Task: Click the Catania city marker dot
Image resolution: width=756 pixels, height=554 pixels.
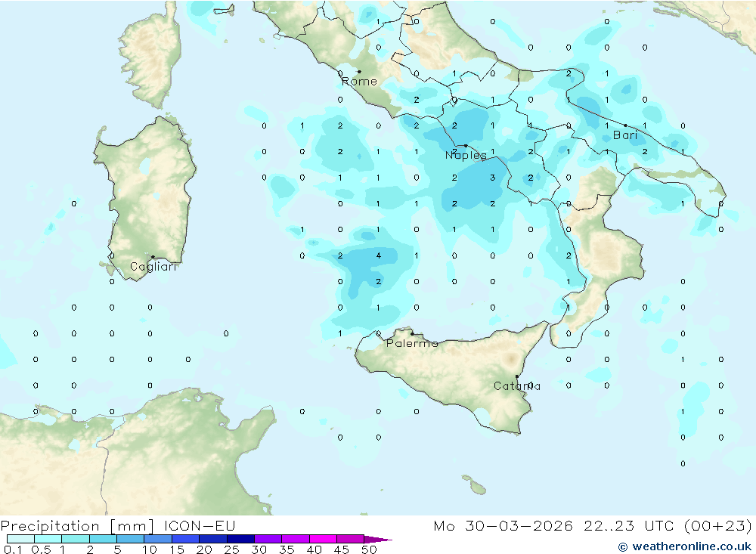Action: pos(517,376)
